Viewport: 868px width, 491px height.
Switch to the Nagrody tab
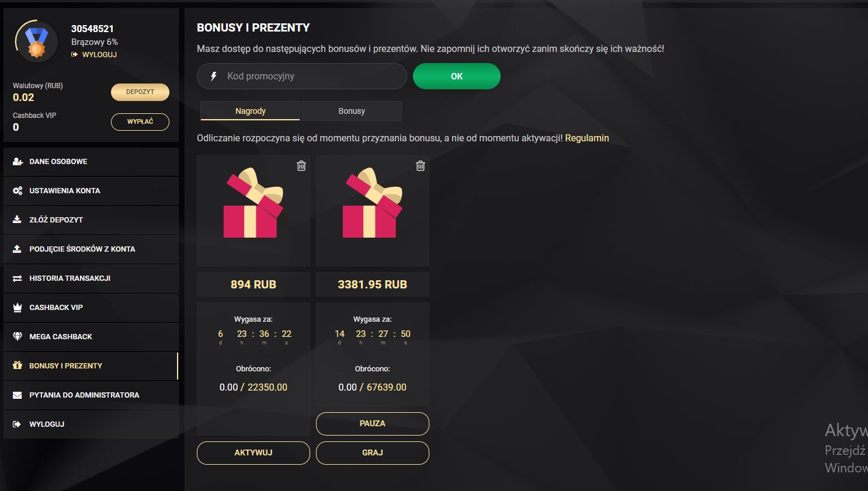point(250,111)
